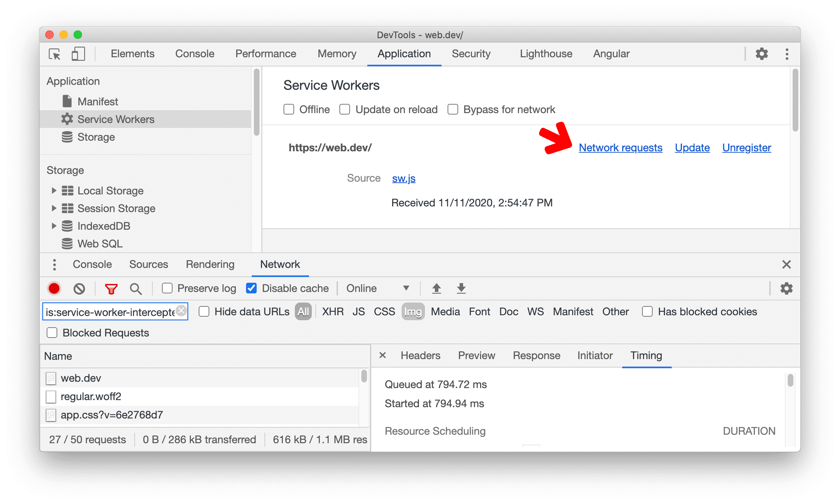Select the Online network throttling dropdown
Screen dimensions: 840x504
(x=375, y=288)
